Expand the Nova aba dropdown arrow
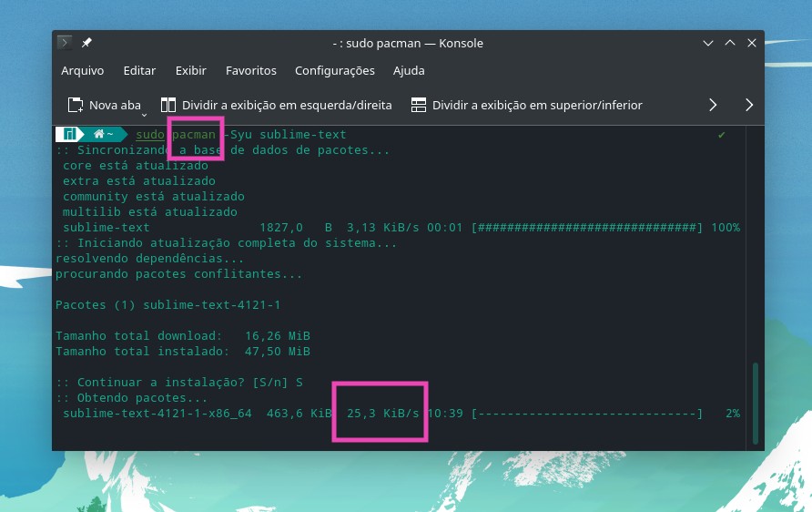Viewport: 812px width, 512px height. click(x=145, y=115)
